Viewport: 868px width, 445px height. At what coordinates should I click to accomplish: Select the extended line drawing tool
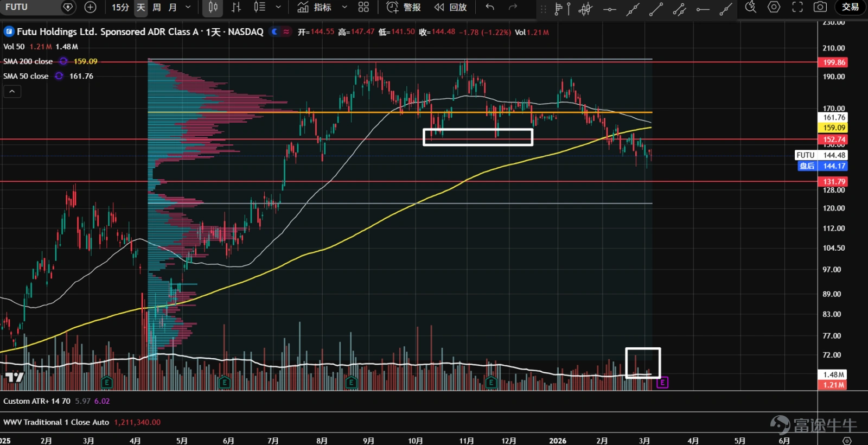(x=633, y=9)
